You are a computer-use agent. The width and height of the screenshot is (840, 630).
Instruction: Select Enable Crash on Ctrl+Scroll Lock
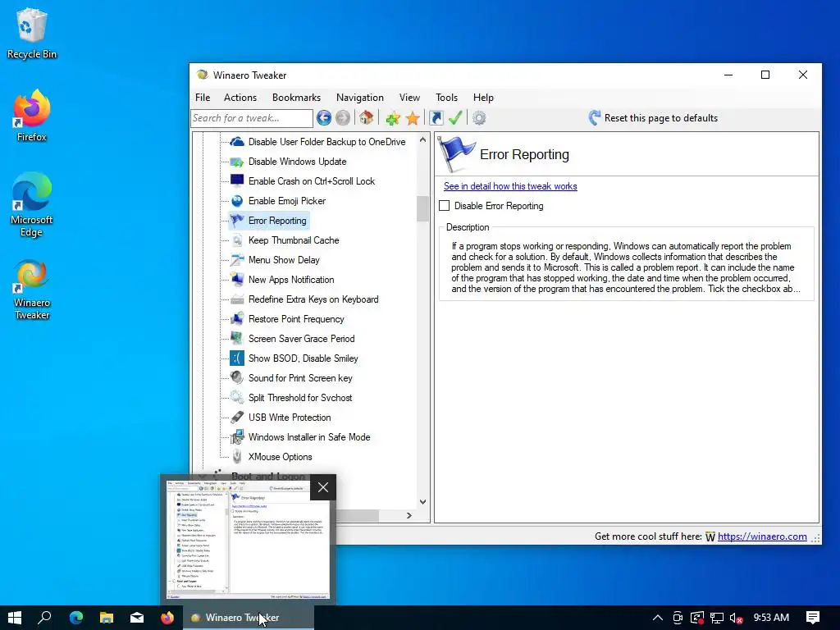pyautogui.click(x=312, y=181)
